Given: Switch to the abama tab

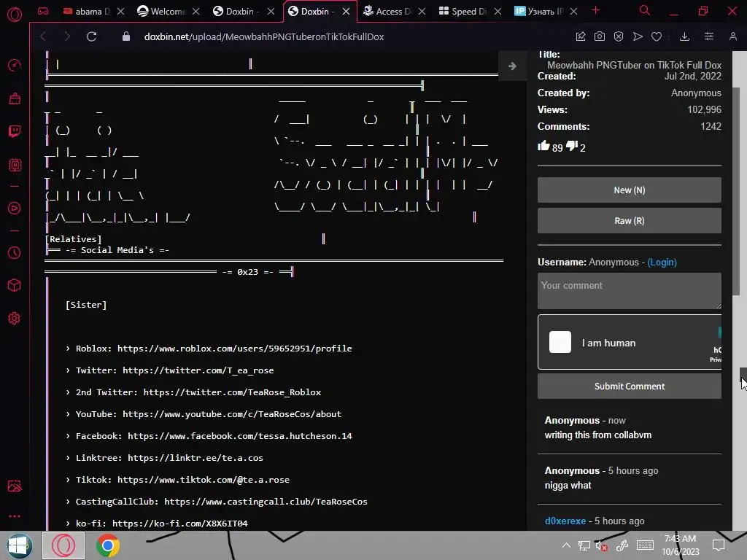Looking at the screenshot, I should [86, 12].
